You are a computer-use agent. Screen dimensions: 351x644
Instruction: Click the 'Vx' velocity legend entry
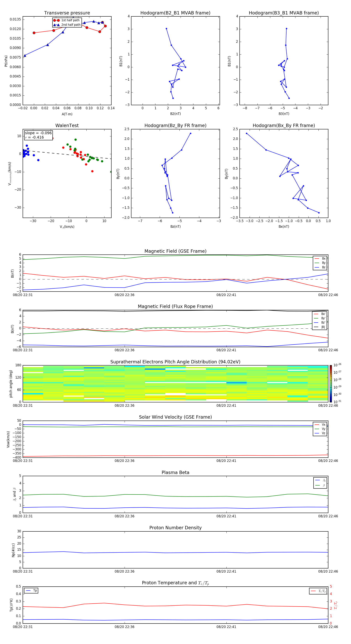[320, 424]
